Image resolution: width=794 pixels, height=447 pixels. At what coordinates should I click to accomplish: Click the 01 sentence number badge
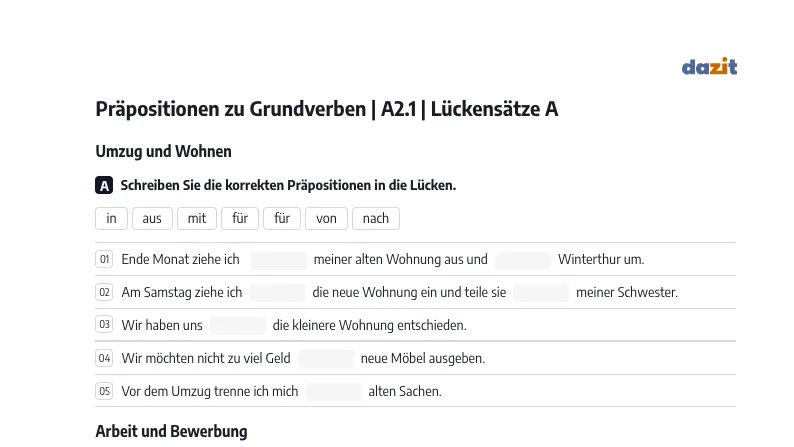pos(104,259)
